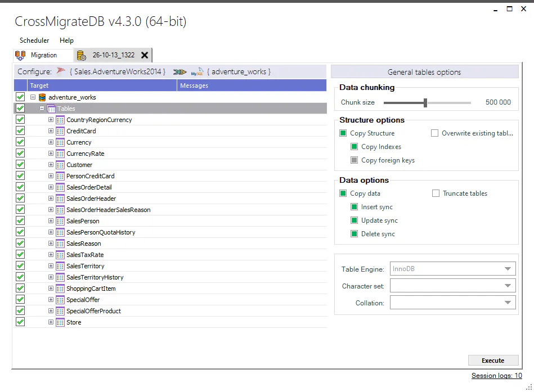Open the Session logs link

tap(496, 376)
